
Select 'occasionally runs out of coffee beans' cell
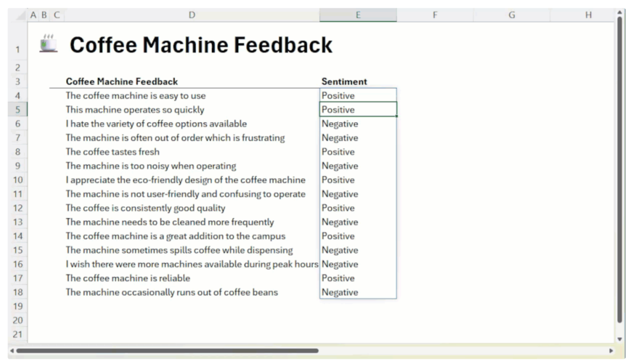[192, 292]
